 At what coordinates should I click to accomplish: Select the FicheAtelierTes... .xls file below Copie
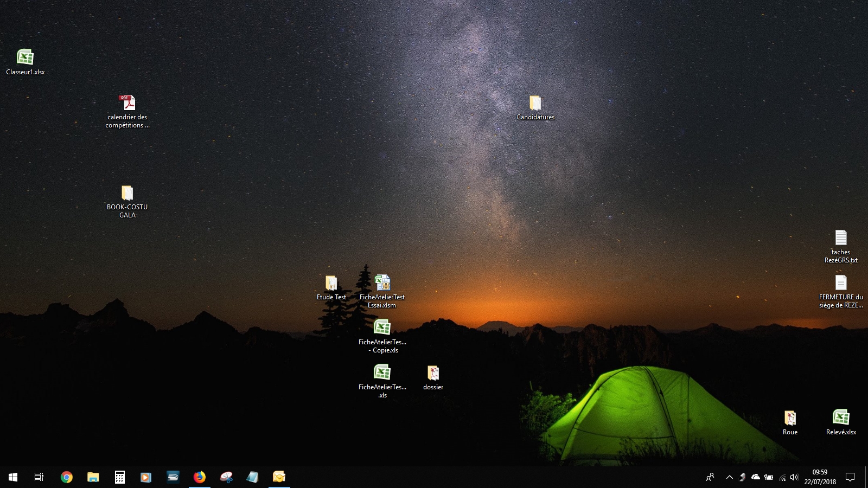(x=382, y=381)
